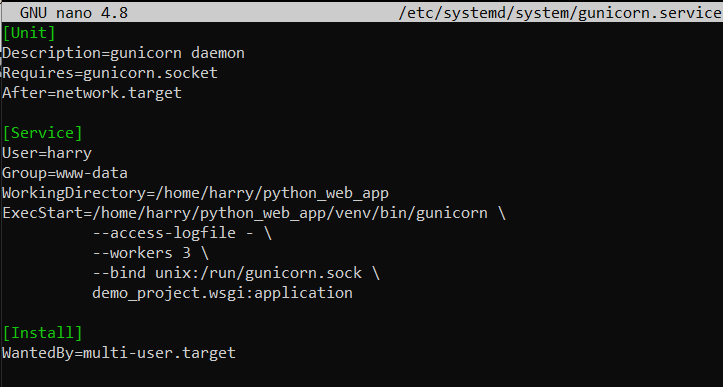Click the --access-logfile option line
The height and width of the screenshot is (387, 723).
tap(182, 233)
